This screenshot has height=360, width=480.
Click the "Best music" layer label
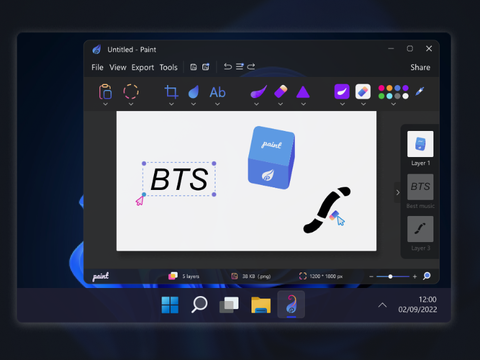coord(420,206)
